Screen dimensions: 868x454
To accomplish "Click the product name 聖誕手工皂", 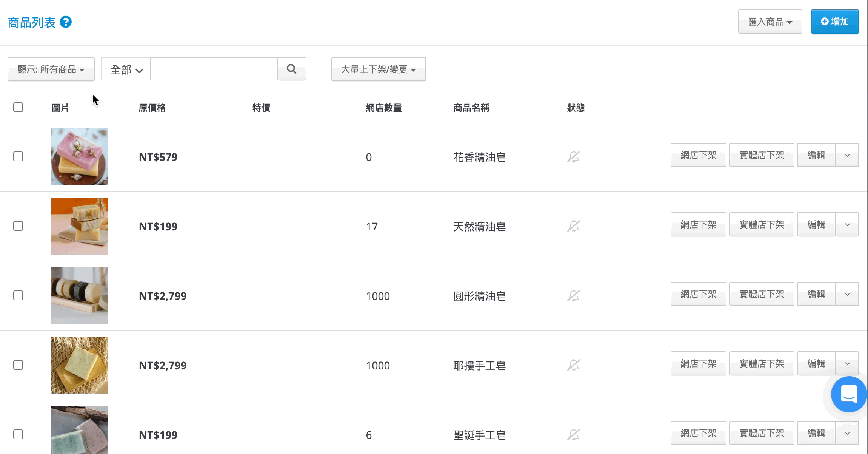I will pos(479,435).
